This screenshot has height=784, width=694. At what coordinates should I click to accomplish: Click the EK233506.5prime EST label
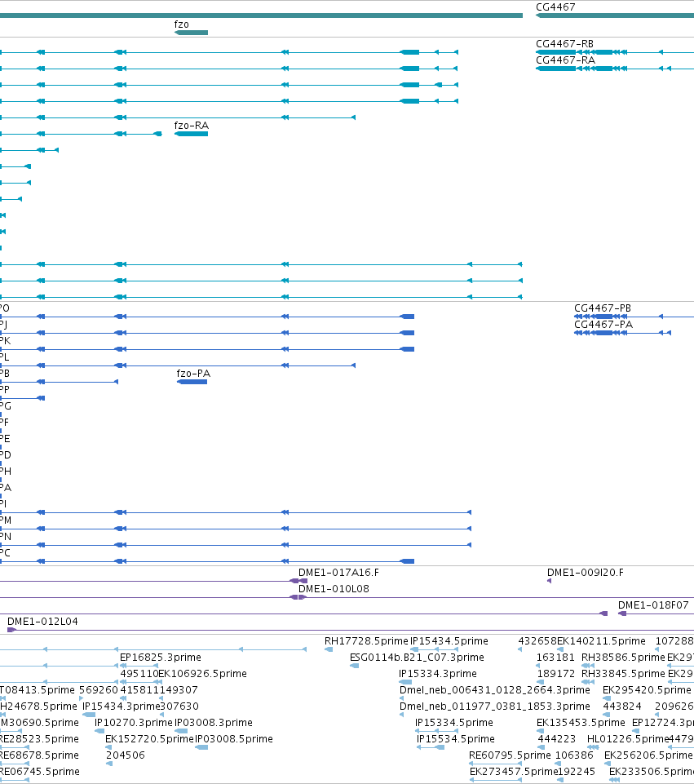point(652,772)
